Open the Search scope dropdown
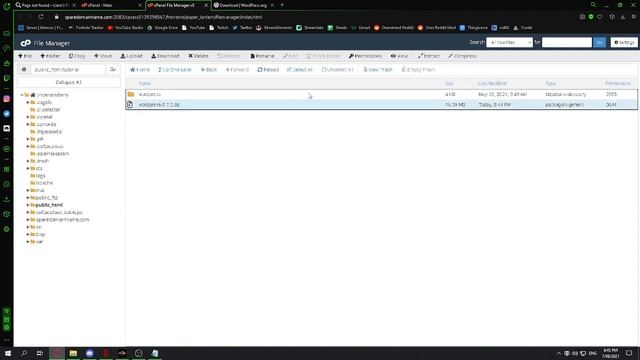 pos(509,42)
